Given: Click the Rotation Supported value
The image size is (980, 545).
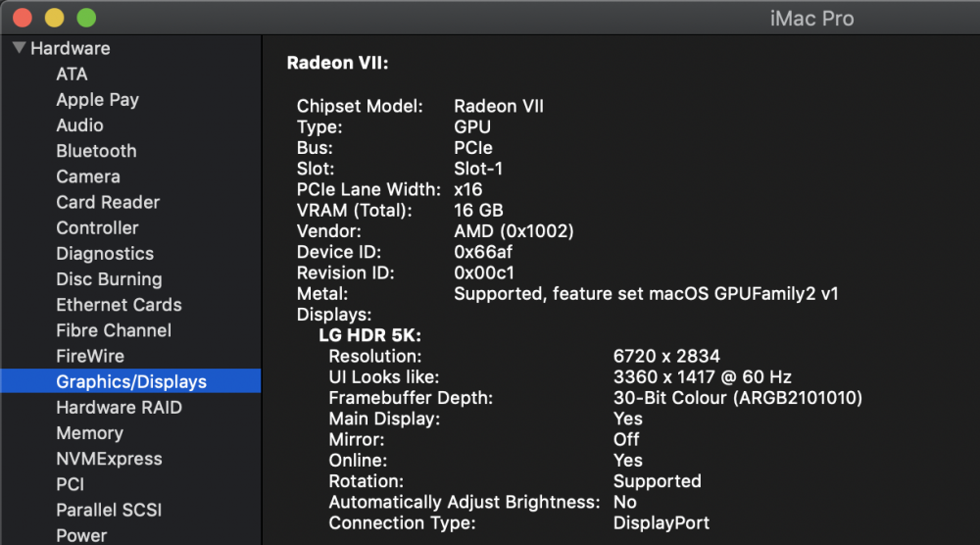Looking at the screenshot, I should pyautogui.click(x=658, y=481).
